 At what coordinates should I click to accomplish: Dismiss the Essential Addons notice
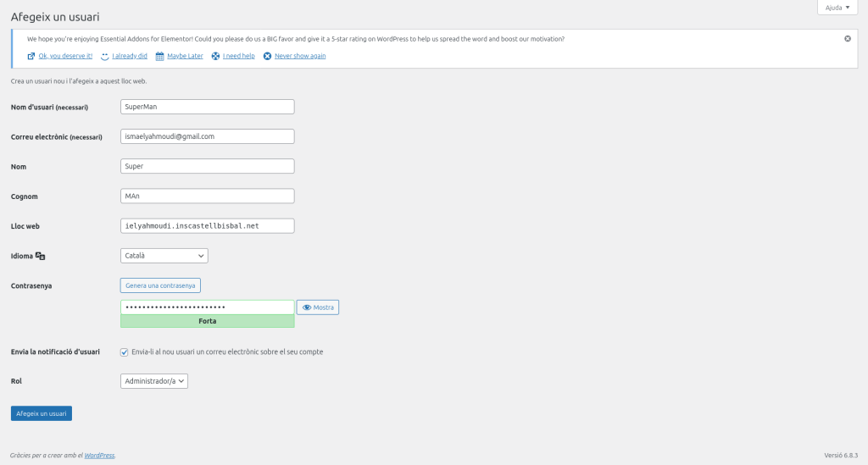848,39
